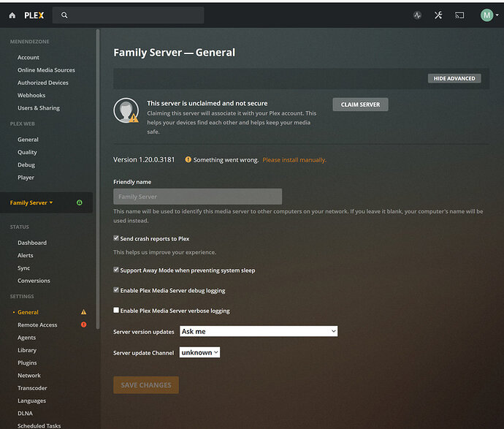Viewport: 504px width, 429px height.
Task: Open Debug settings in sidebar
Action: pos(26,165)
